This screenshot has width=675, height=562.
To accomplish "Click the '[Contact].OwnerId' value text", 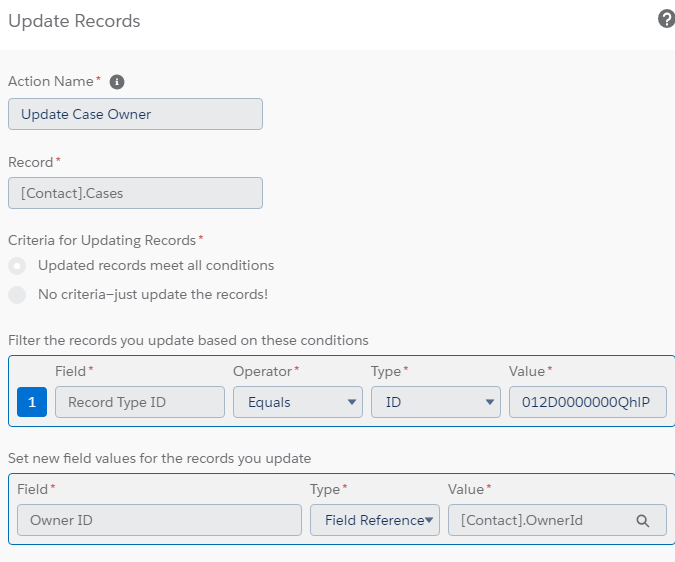I will (x=522, y=520).
